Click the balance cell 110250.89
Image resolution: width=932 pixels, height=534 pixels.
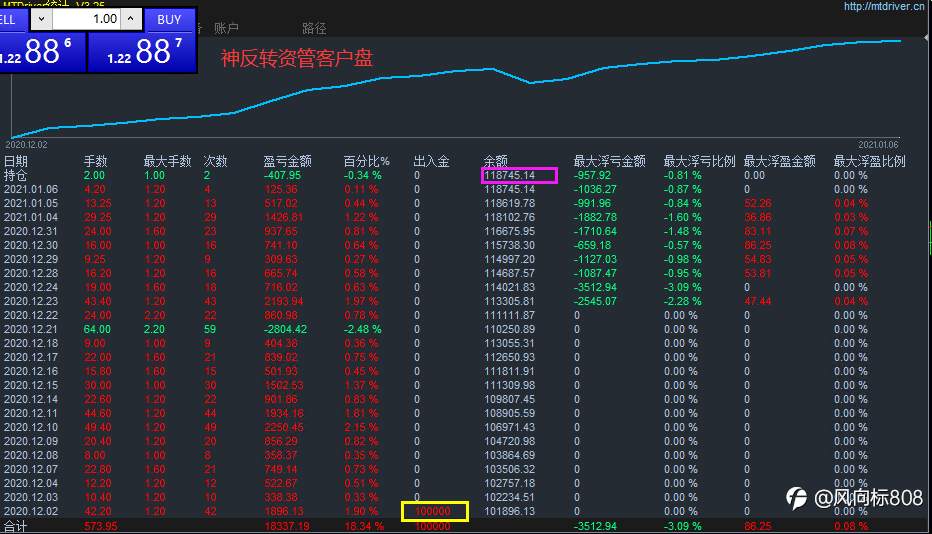pos(509,329)
